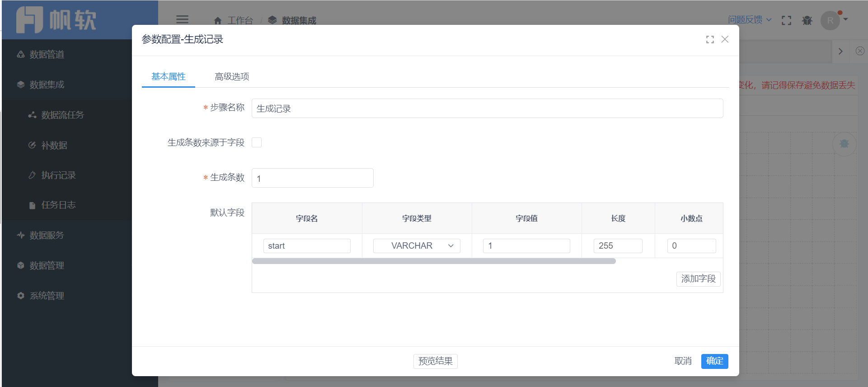
Task: Maximize the 参数配置 dialog
Action: point(710,39)
